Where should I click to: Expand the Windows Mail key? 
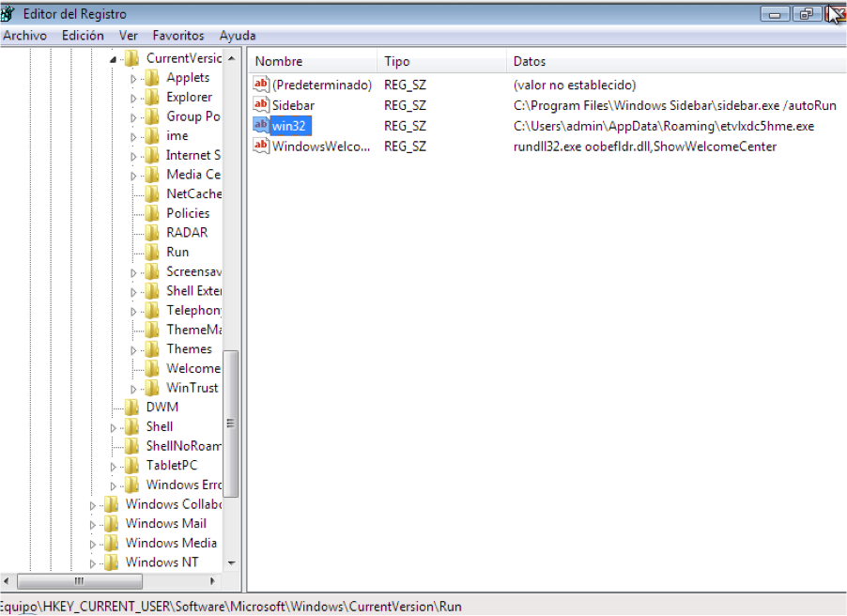tap(92, 525)
